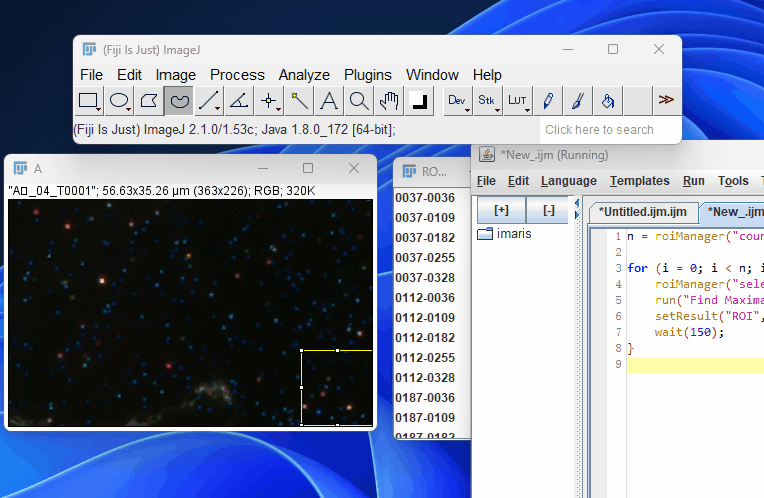Collapse the file tree panel using divider arrow
The image size is (764, 498).
click(577, 203)
